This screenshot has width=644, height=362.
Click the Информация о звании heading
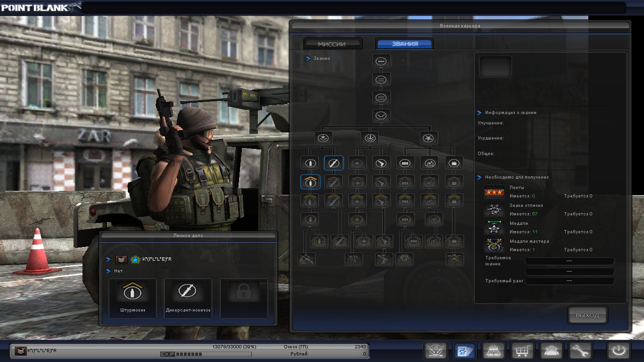pos(511,113)
